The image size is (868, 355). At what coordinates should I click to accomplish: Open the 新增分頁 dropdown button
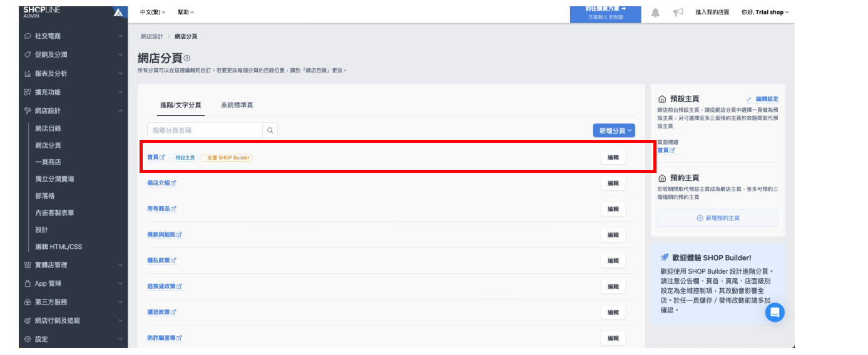coord(614,131)
